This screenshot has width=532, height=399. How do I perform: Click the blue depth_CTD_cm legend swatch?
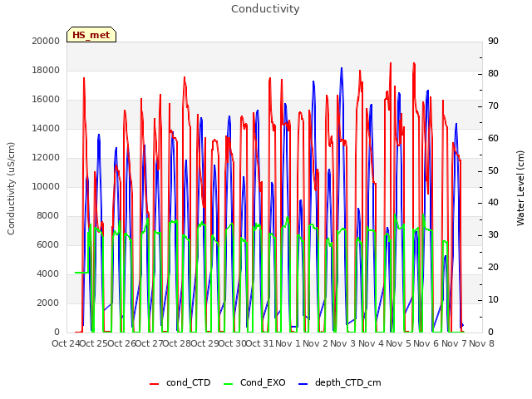coord(303,384)
